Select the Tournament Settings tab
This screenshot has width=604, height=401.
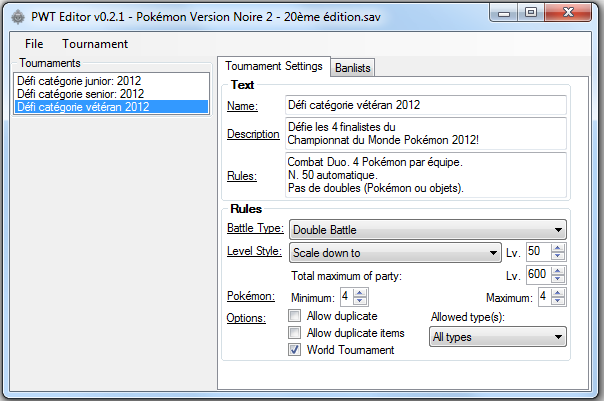click(274, 66)
